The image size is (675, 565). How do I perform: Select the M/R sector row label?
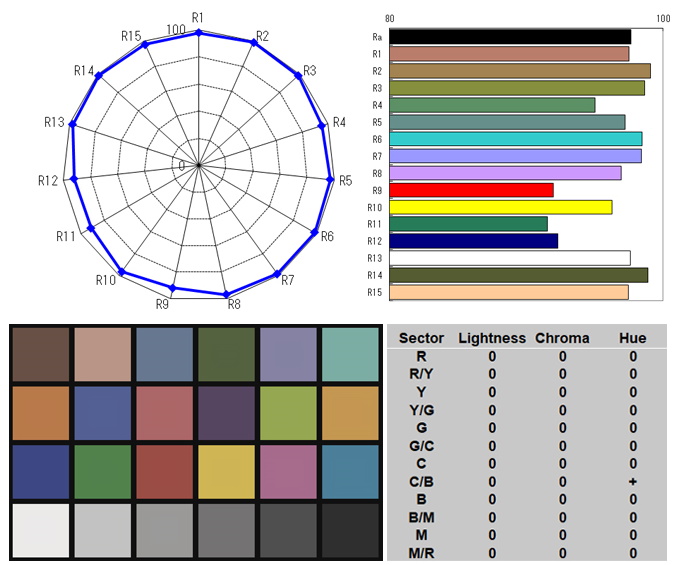tap(421, 553)
